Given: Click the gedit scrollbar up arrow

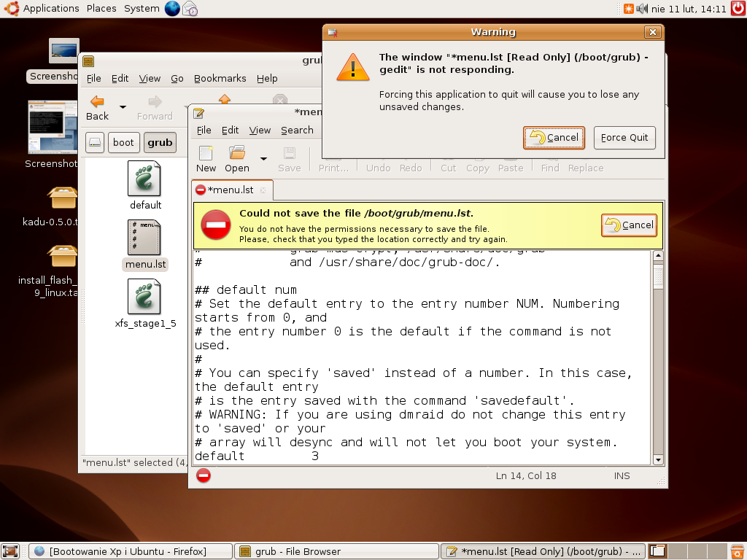Looking at the screenshot, I should (x=658, y=255).
